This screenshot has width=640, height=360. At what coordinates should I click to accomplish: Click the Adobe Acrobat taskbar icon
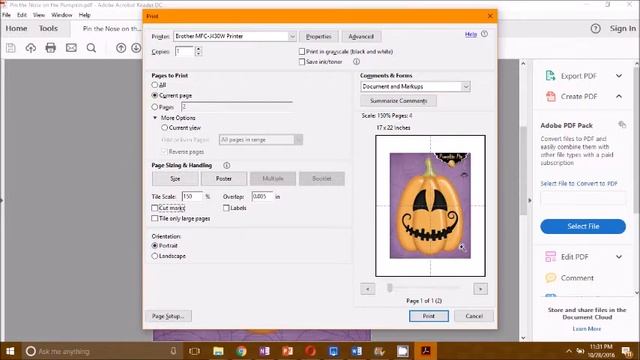point(426,351)
